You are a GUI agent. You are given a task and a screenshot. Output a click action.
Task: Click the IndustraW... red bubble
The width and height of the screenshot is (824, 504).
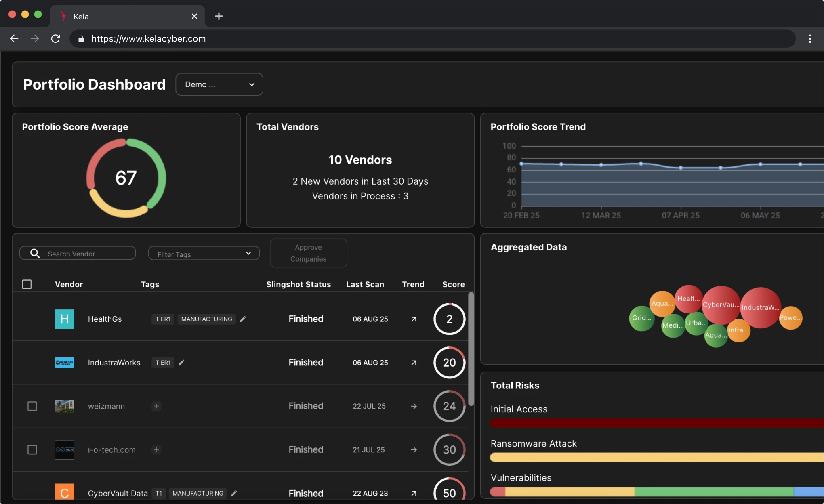(x=761, y=307)
